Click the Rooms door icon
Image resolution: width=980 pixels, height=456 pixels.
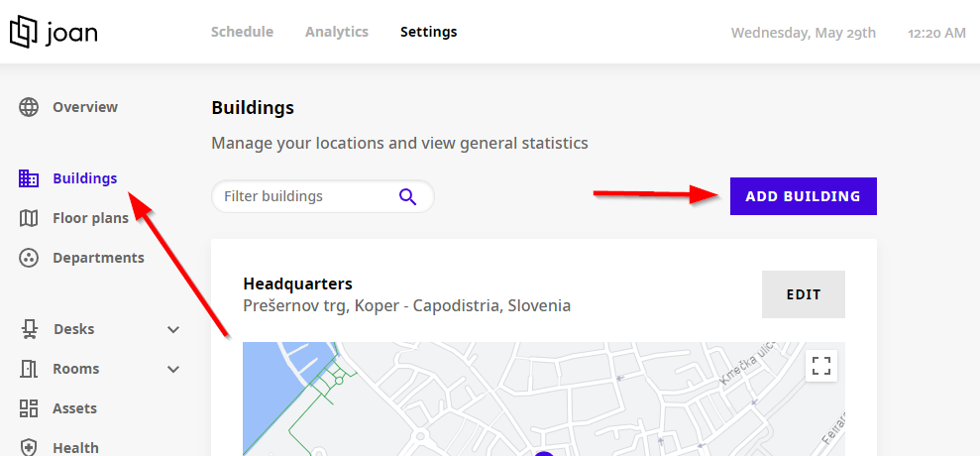tap(29, 369)
